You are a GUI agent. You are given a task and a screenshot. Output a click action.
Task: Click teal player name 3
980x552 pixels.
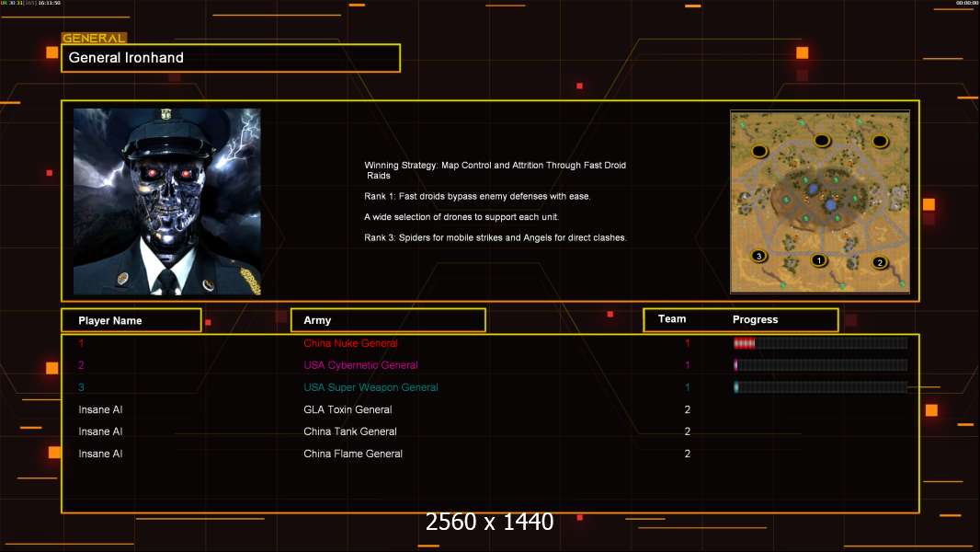(81, 387)
